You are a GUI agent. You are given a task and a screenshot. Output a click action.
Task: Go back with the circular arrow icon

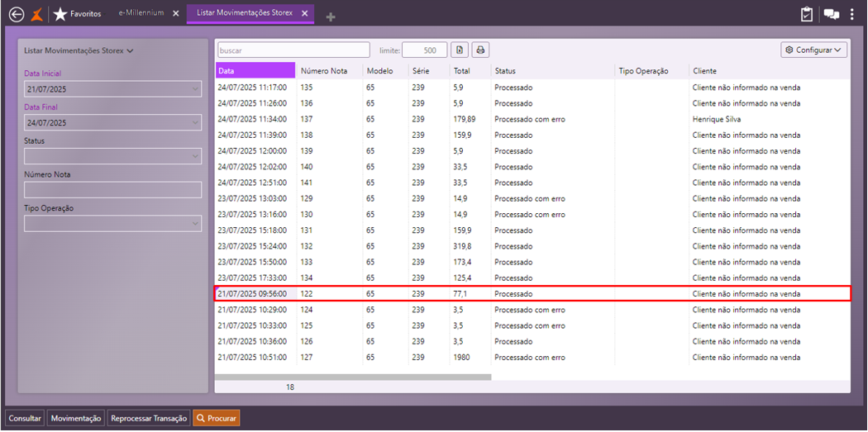17,14
